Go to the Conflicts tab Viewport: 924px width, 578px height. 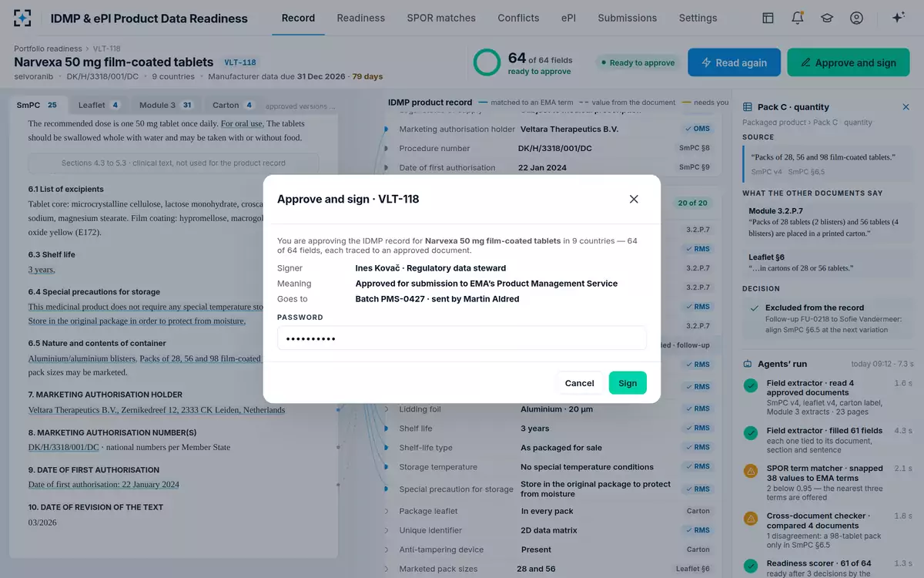click(x=518, y=18)
